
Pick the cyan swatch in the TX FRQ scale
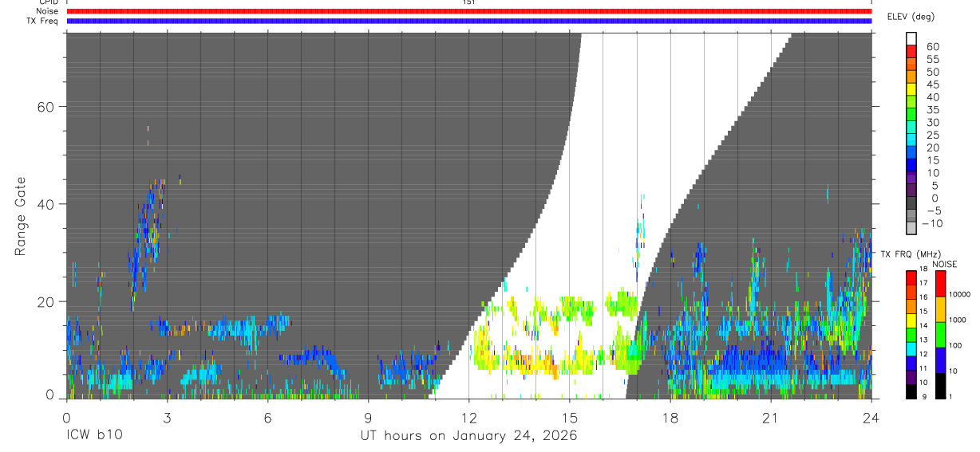click(x=911, y=349)
